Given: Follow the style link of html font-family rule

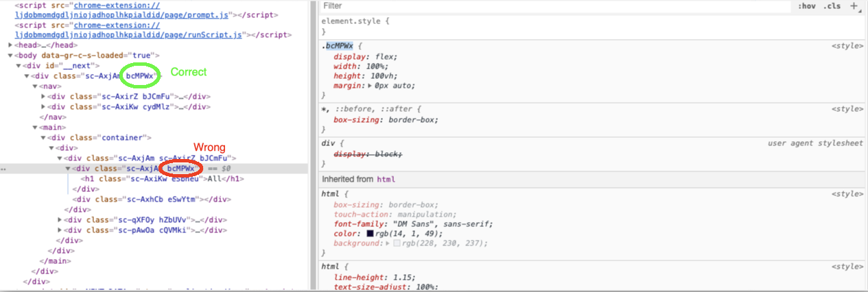Looking at the screenshot, I should click(847, 194).
